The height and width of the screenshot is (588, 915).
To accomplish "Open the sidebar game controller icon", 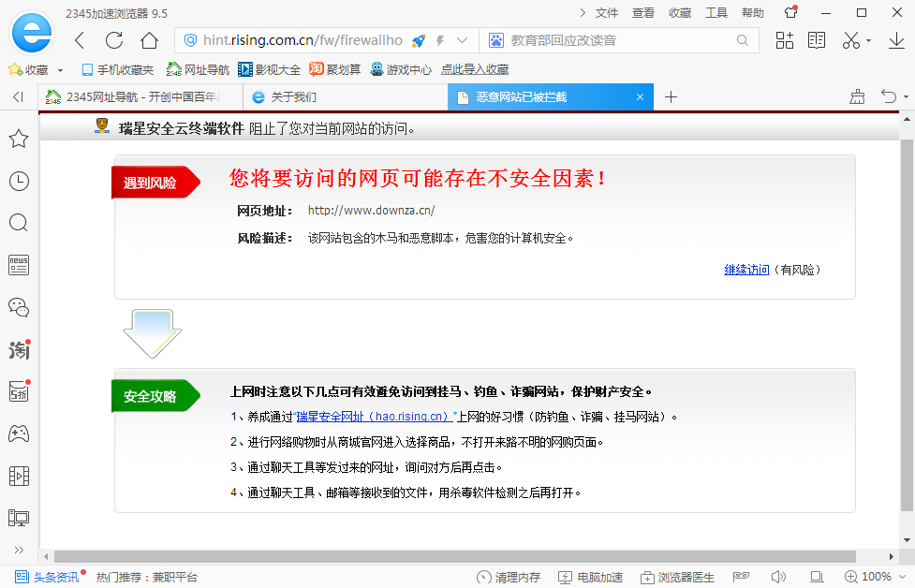I will point(19,434).
